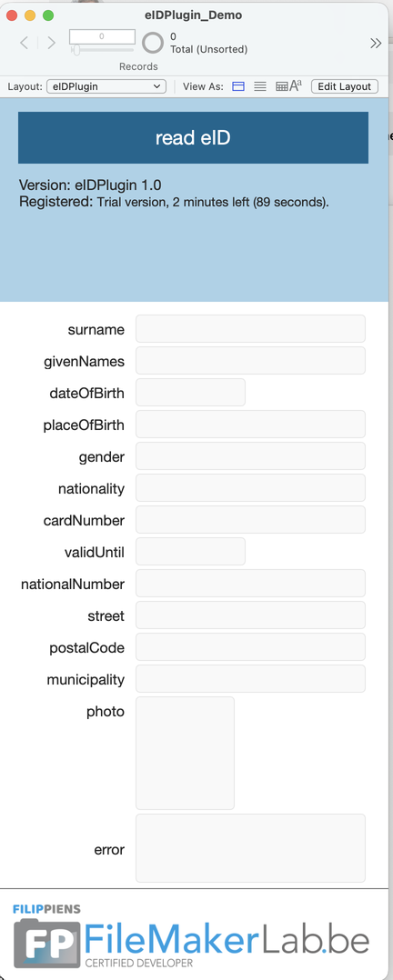Image resolution: width=393 pixels, height=980 pixels.
Task: Go to next record arrow
Action: pyautogui.click(x=51, y=43)
